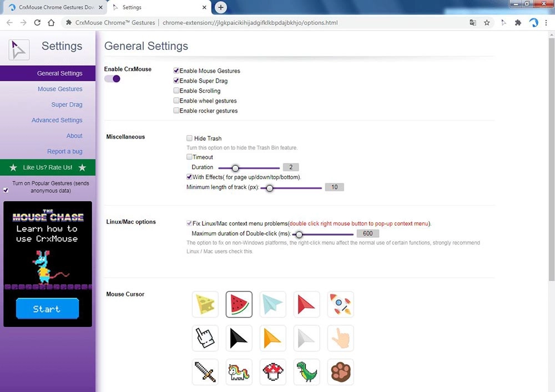555x392 pixels.
Task: Enable the Timeout checkbox
Action: [189, 156]
